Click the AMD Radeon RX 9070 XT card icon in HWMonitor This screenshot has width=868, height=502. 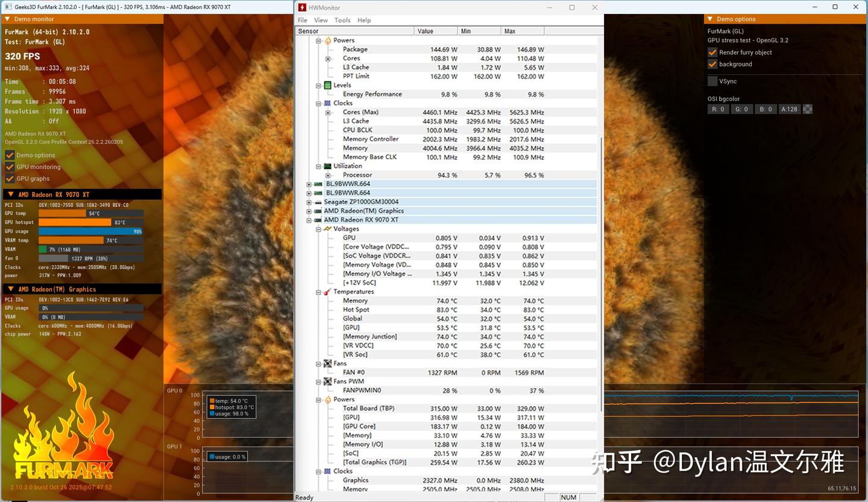[318, 220]
